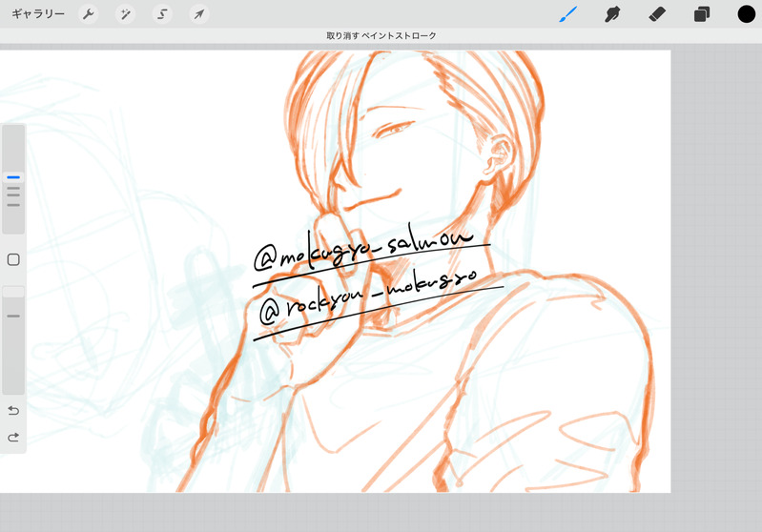
Task: Open the ギャラリー gallery view
Action: pyautogui.click(x=38, y=14)
